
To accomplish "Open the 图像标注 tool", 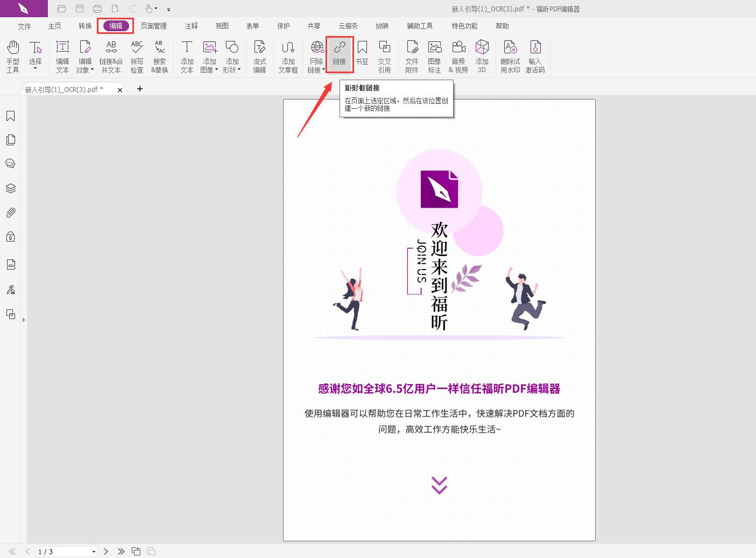I will tap(435, 55).
